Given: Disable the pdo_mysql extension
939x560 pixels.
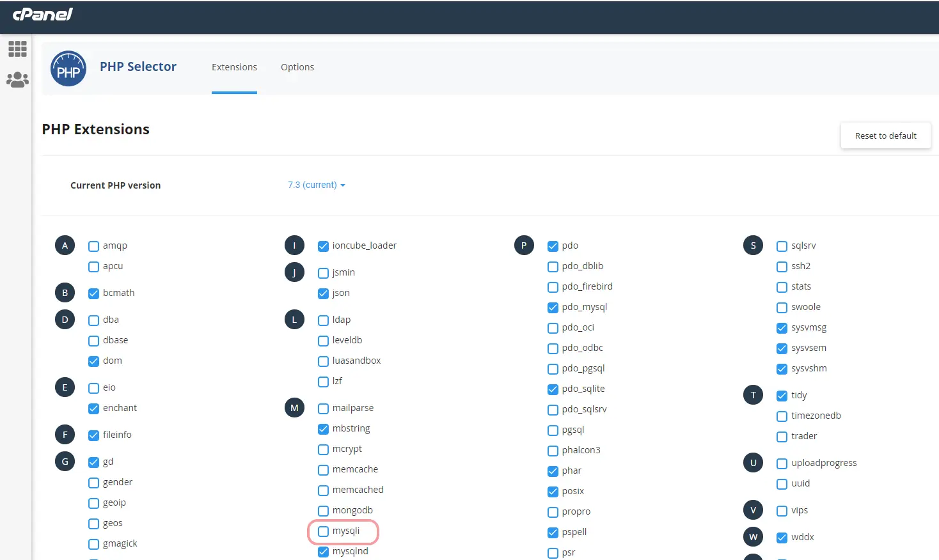Looking at the screenshot, I should pyautogui.click(x=553, y=307).
